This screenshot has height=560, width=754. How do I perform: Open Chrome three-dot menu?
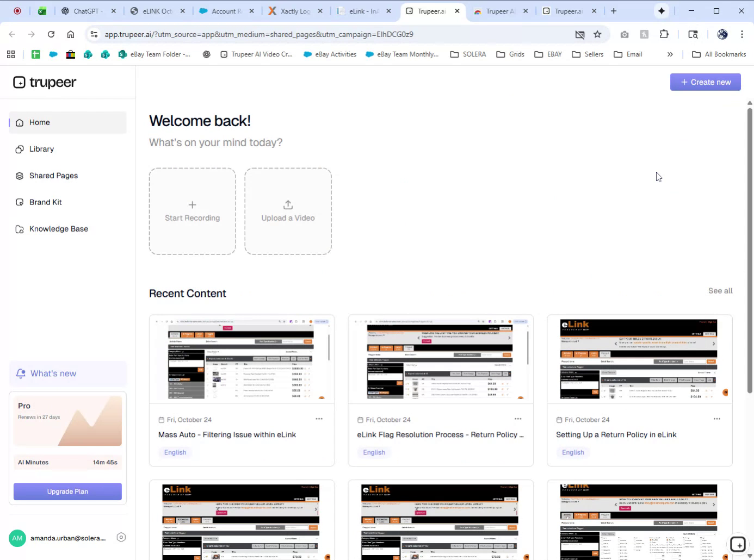742,34
